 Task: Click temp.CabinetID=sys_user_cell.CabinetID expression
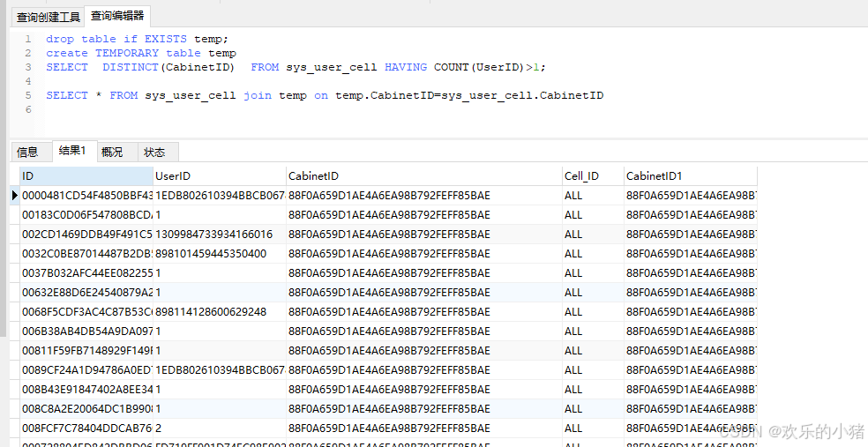(469, 95)
